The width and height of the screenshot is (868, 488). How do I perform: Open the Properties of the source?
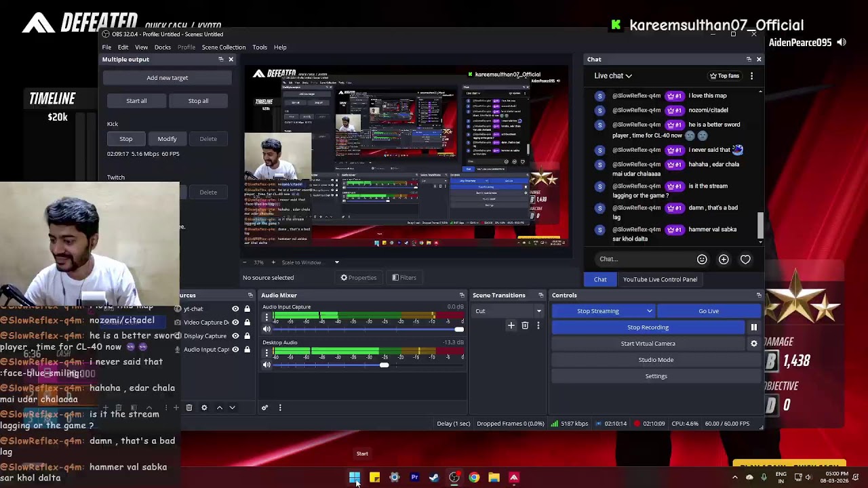(x=359, y=278)
